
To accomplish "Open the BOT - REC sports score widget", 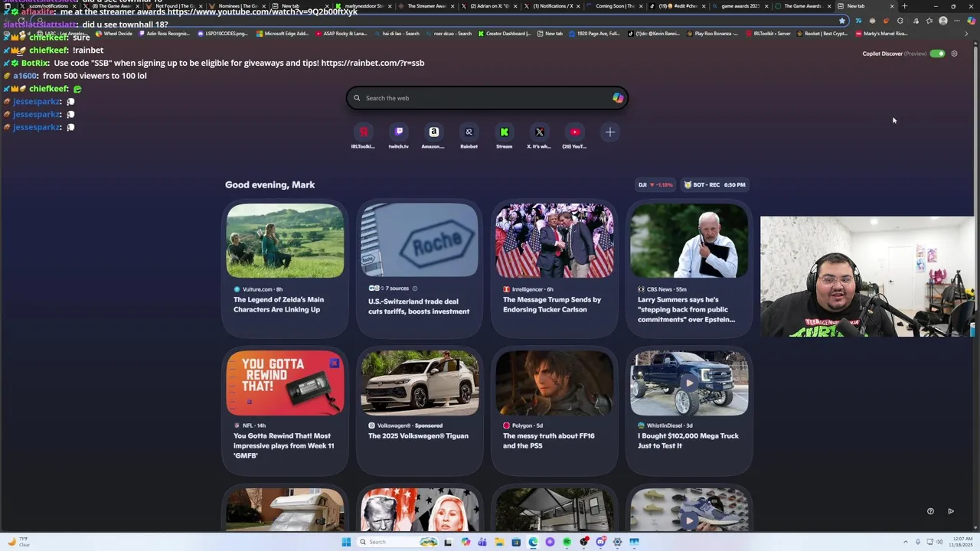I will tap(714, 184).
